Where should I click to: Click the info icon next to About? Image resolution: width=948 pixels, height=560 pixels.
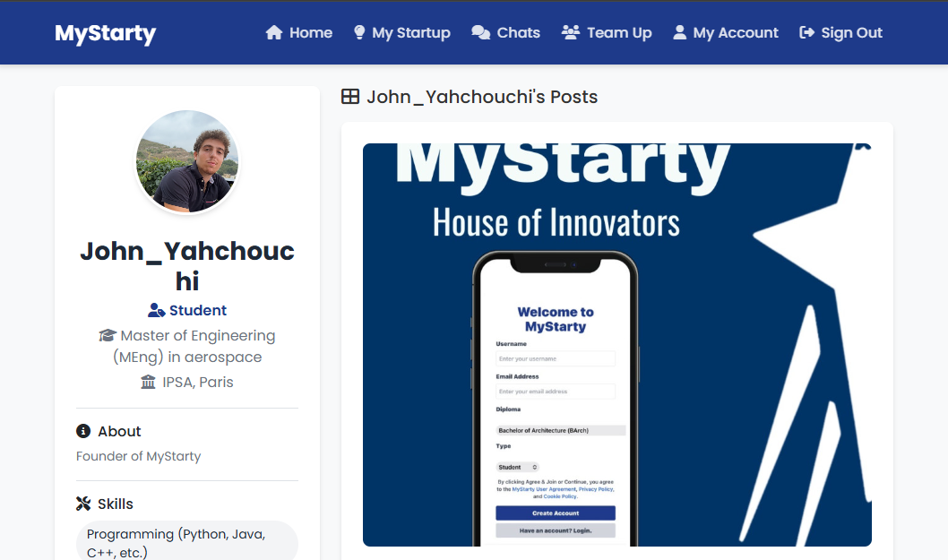(x=82, y=431)
